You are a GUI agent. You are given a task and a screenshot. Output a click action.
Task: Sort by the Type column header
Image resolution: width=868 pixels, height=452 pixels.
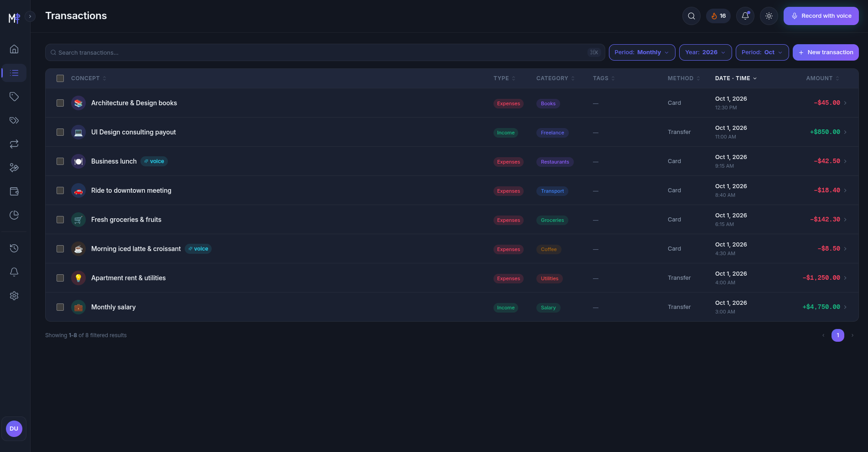pyautogui.click(x=504, y=78)
